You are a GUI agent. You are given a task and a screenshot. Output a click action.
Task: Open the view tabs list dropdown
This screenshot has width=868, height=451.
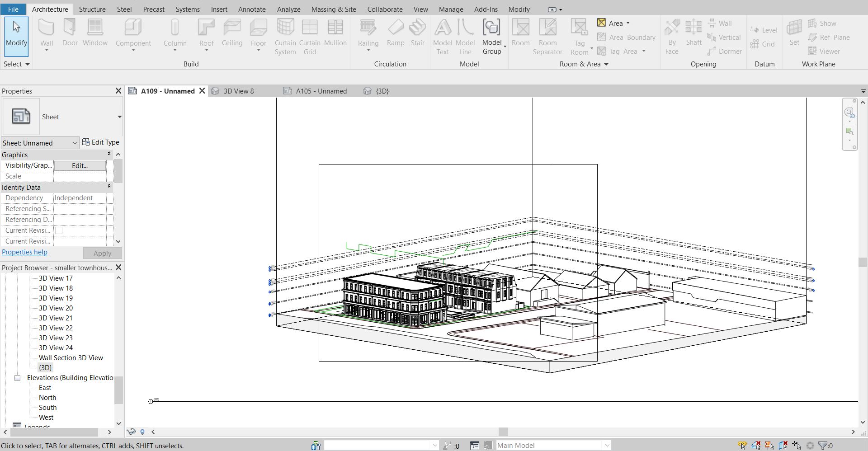click(x=863, y=91)
